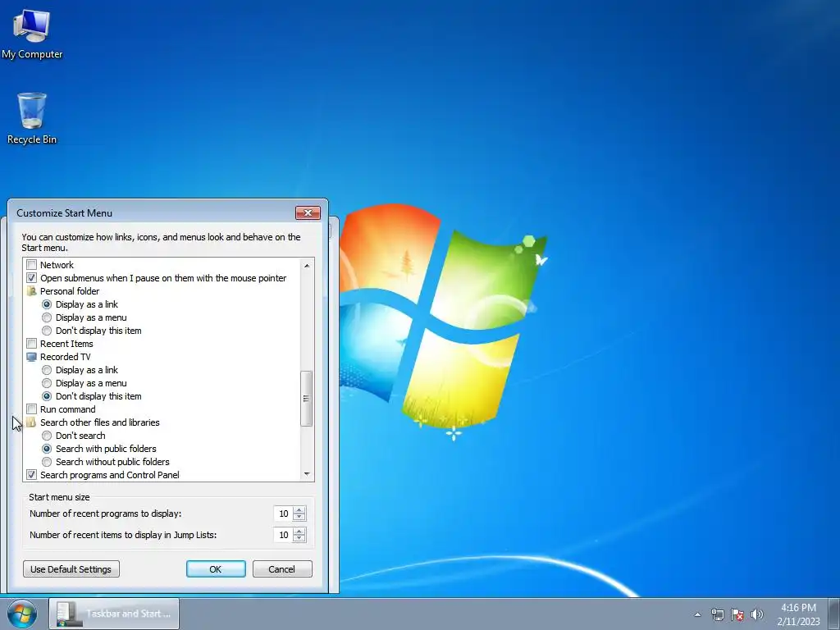Select Recorded TV Display as a link
This screenshot has height=630, width=840.
click(47, 370)
